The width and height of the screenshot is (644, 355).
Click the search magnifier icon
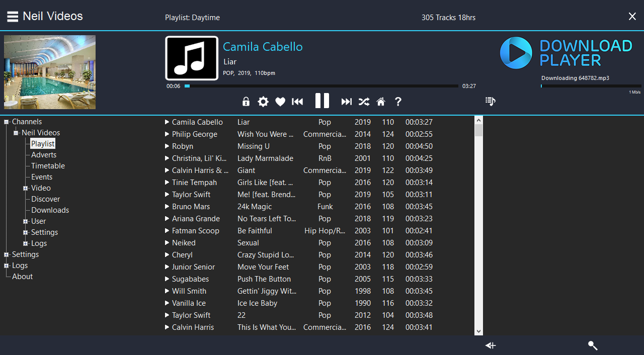click(x=593, y=345)
